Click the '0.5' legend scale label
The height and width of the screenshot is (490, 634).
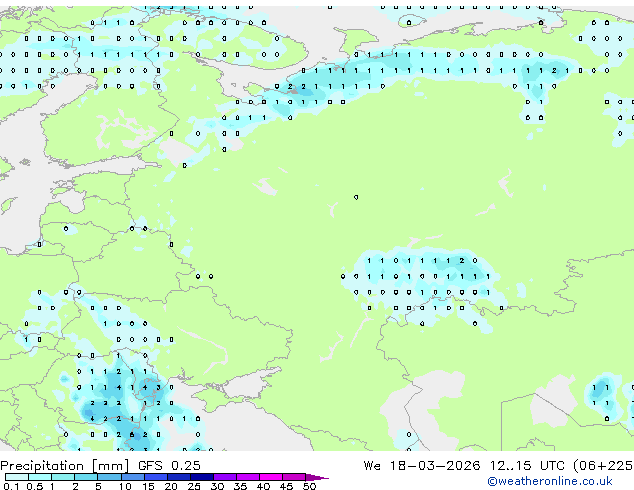pyautogui.click(x=35, y=486)
